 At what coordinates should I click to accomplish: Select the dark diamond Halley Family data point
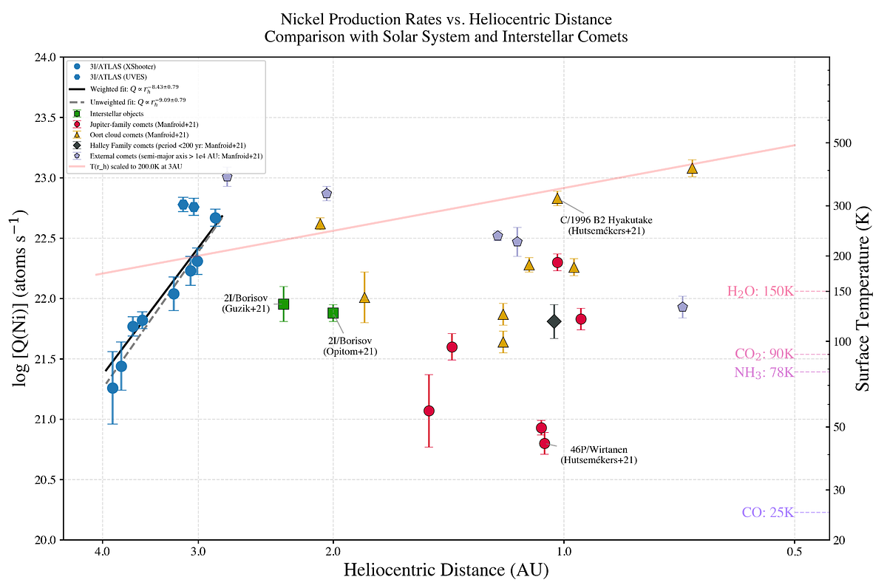click(x=554, y=321)
